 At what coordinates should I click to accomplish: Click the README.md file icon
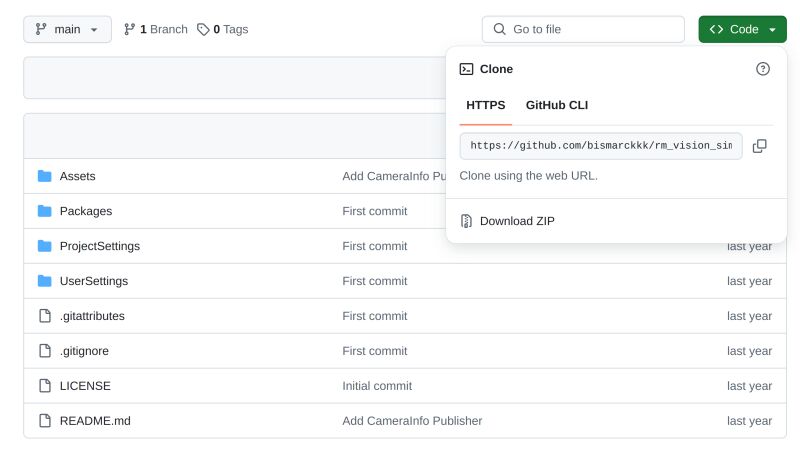click(44, 421)
